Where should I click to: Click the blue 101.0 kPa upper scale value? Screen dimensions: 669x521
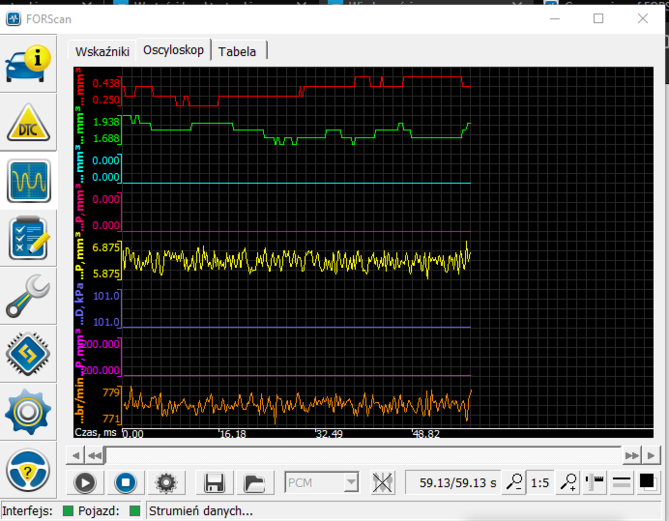point(106,296)
